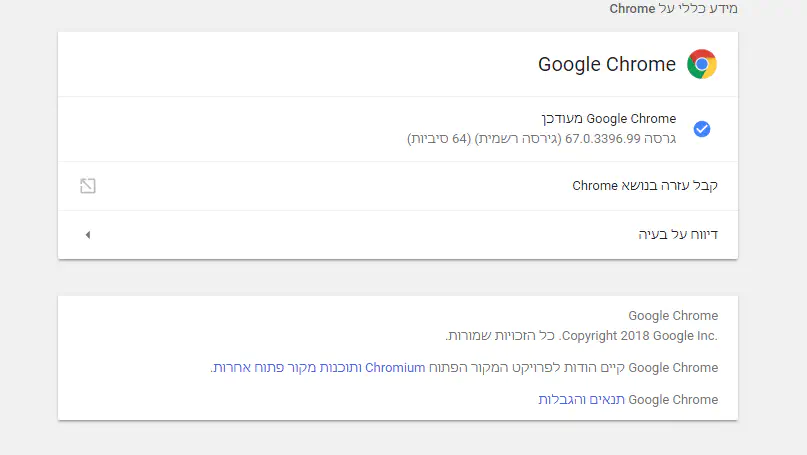Viewport: 807px width, 455px height.
Task: Click the external link icon for Chrome help
Action: coord(88,186)
